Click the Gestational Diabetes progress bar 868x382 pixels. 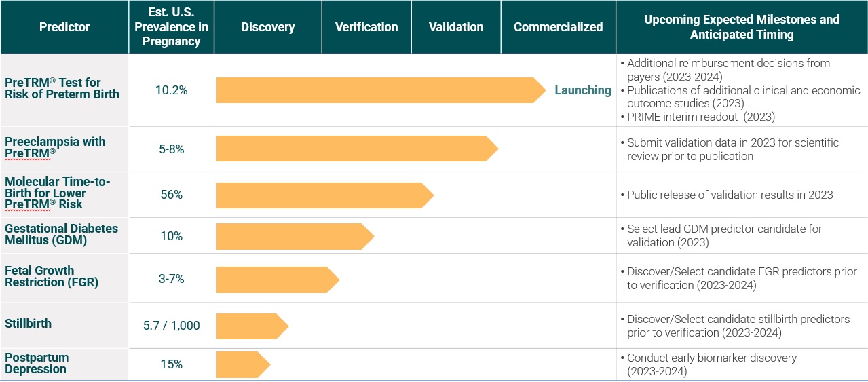pyautogui.click(x=292, y=236)
